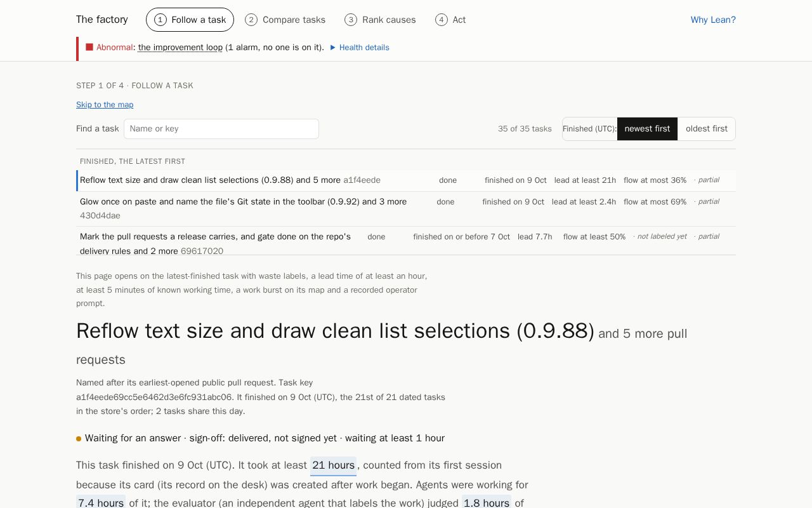The image size is (812, 508).
Task: Click the underlined improvement loop term
Action: coord(180,48)
